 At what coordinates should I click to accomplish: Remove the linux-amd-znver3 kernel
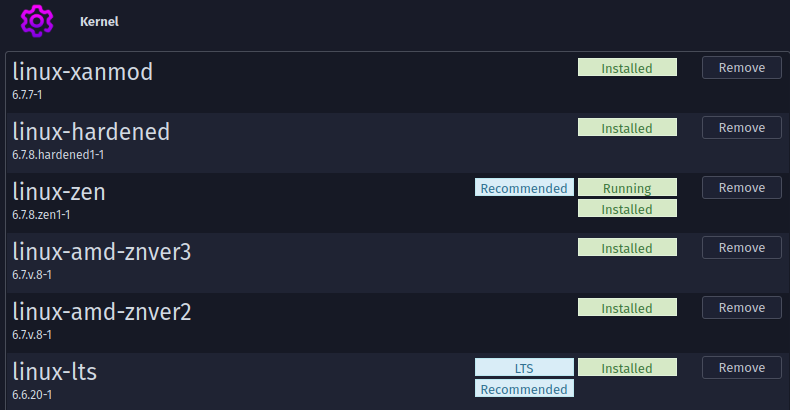pos(741,248)
